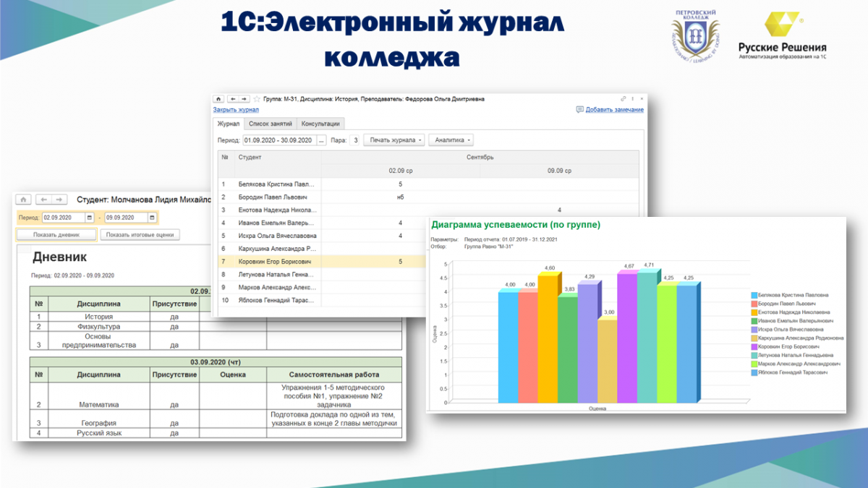The width and height of the screenshot is (868, 488).
Task: Go back using the journal window's left arrow
Action: (x=233, y=99)
